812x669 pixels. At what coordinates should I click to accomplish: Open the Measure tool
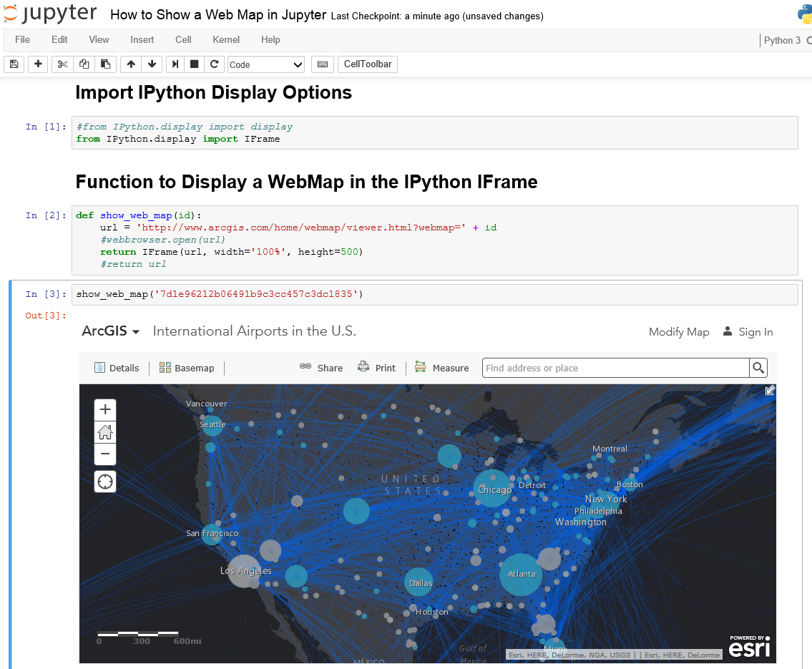pos(441,368)
